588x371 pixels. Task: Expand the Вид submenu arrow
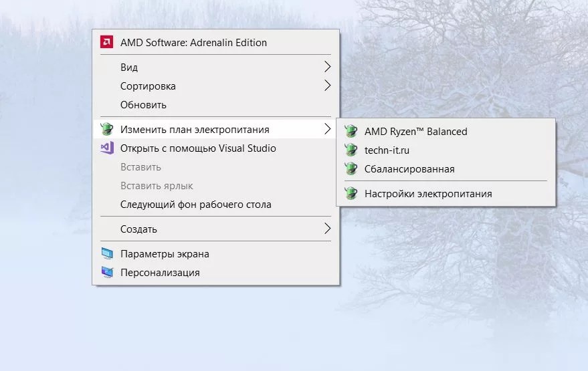click(327, 67)
